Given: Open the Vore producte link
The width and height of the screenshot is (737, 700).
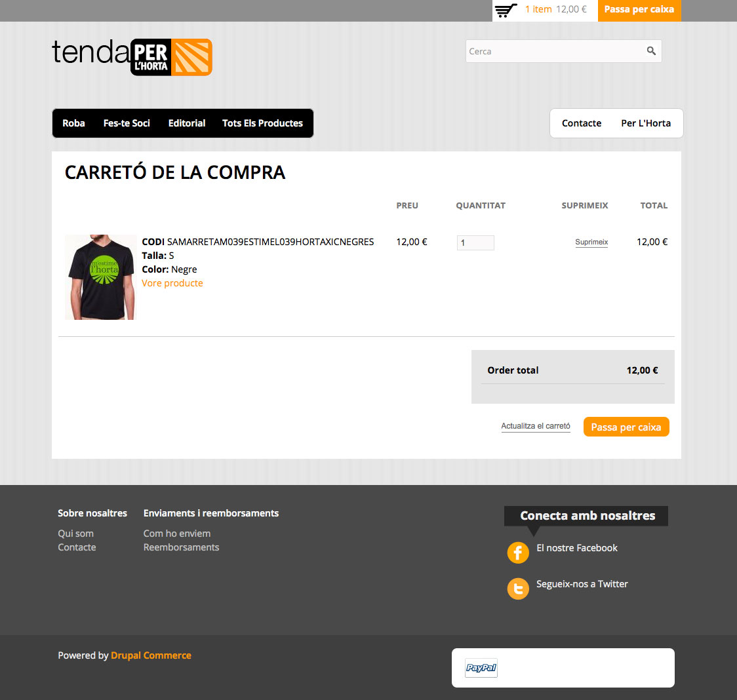Looking at the screenshot, I should coord(172,283).
